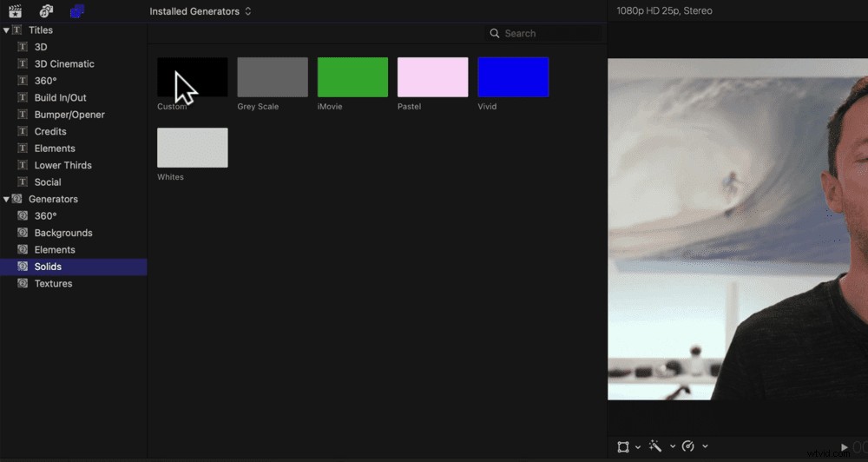Collapse the Titles category triangle
The height and width of the screenshot is (462, 868).
click(x=6, y=30)
